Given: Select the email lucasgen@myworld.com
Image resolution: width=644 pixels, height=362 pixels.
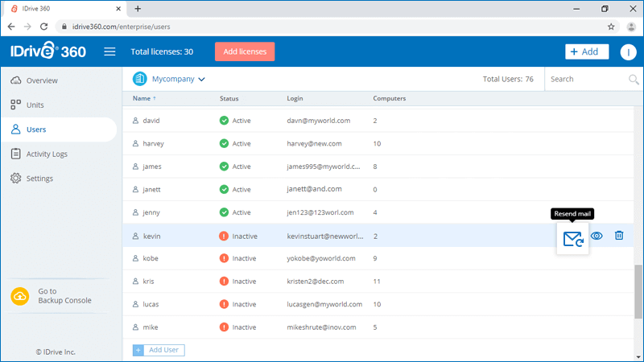Looking at the screenshot, I should click(324, 304).
